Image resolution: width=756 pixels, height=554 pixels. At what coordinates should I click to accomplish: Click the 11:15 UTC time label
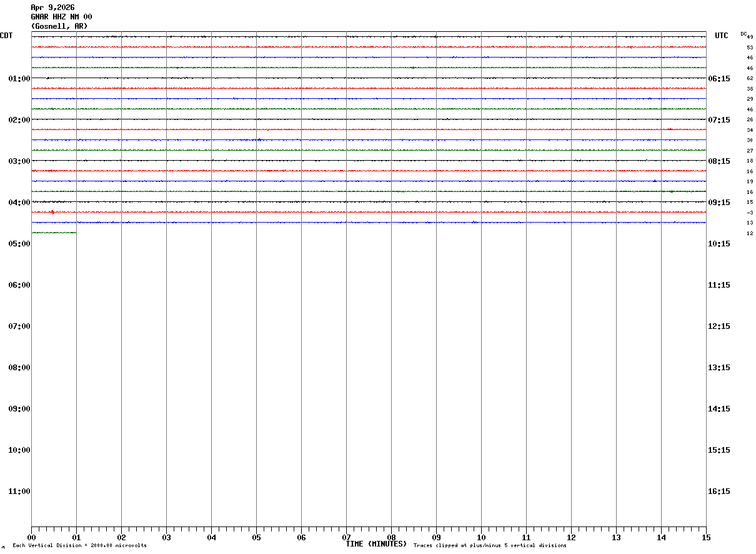click(x=719, y=285)
